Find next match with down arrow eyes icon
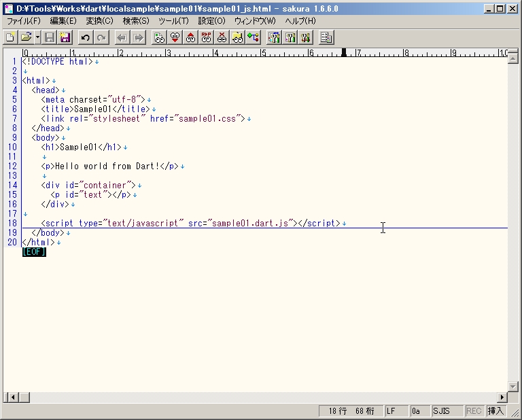 click(x=175, y=37)
